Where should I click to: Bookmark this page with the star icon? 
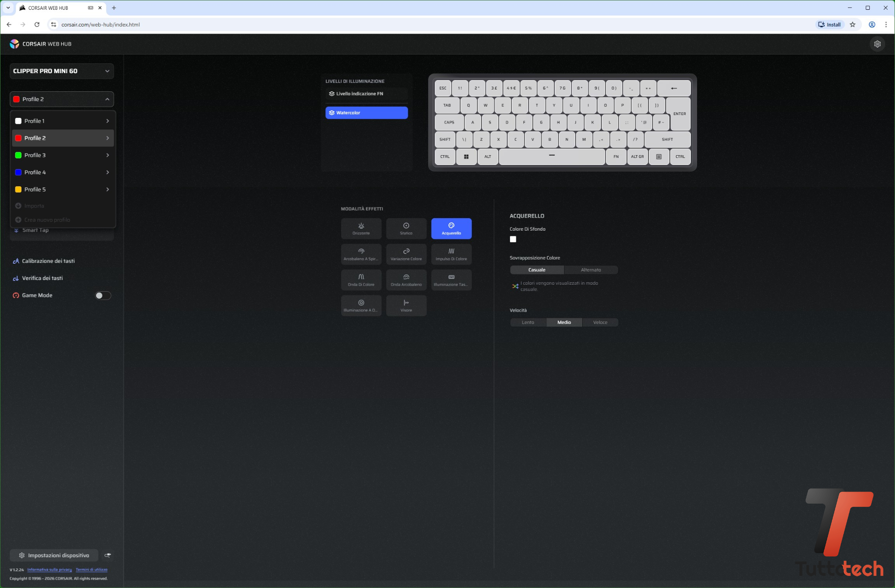click(x=853, y=25)
